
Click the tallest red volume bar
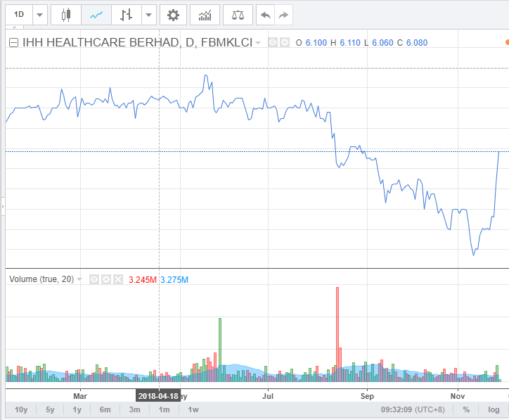point(337,334)
